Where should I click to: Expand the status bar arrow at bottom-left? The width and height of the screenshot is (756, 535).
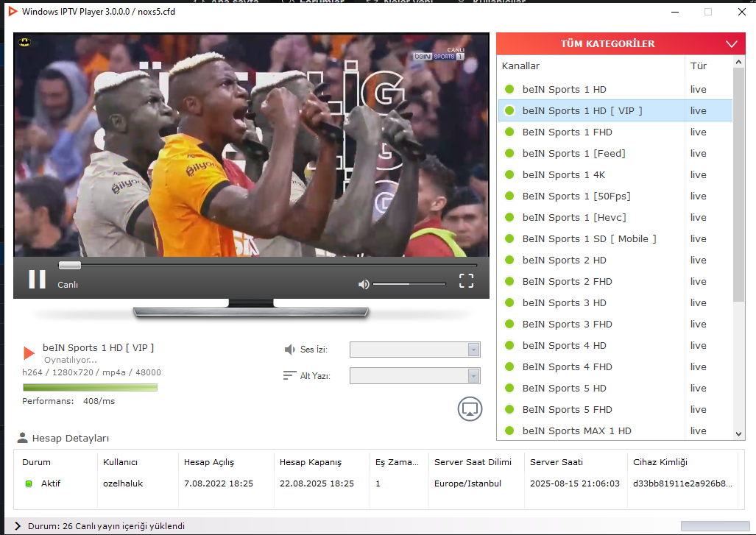click(18, 526)
